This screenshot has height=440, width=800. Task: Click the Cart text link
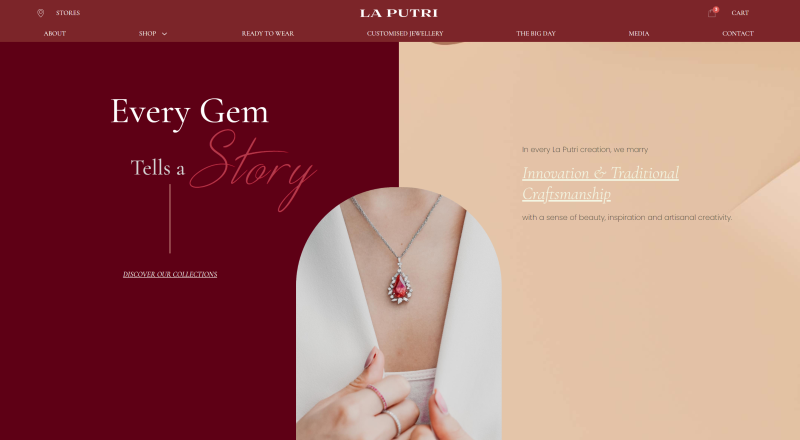click(x=740, y=13)
